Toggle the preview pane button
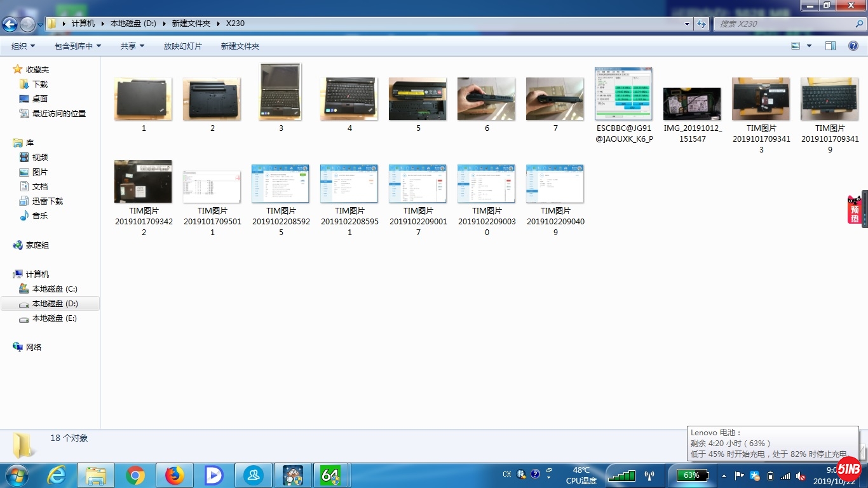This screenshot has width=868, height=488. click(830, 46)
